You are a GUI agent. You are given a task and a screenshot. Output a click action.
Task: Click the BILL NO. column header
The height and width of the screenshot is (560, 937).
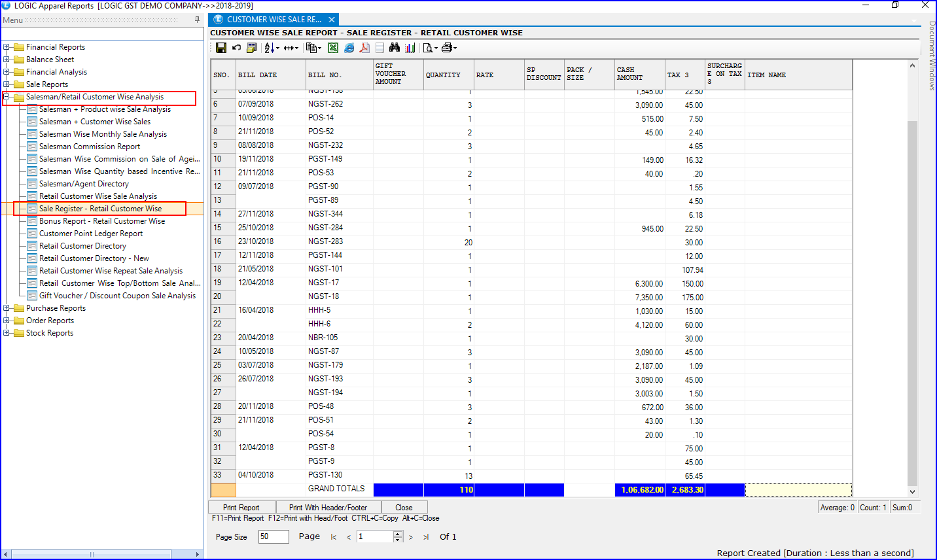point(339,75)
